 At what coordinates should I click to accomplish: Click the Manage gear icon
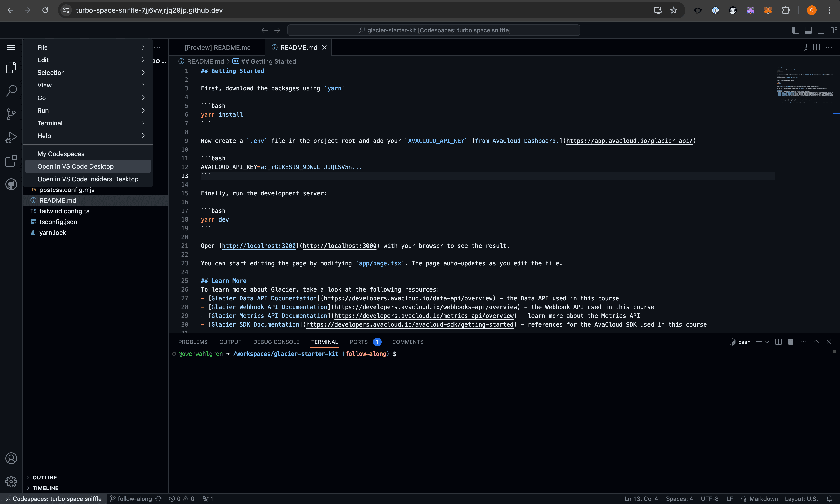click(x=11, y=481)
